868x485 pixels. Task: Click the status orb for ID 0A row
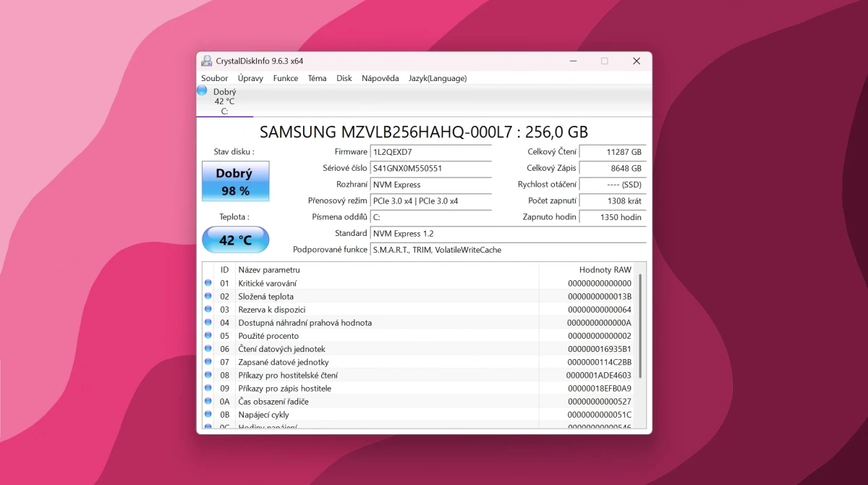coord(208,401)
